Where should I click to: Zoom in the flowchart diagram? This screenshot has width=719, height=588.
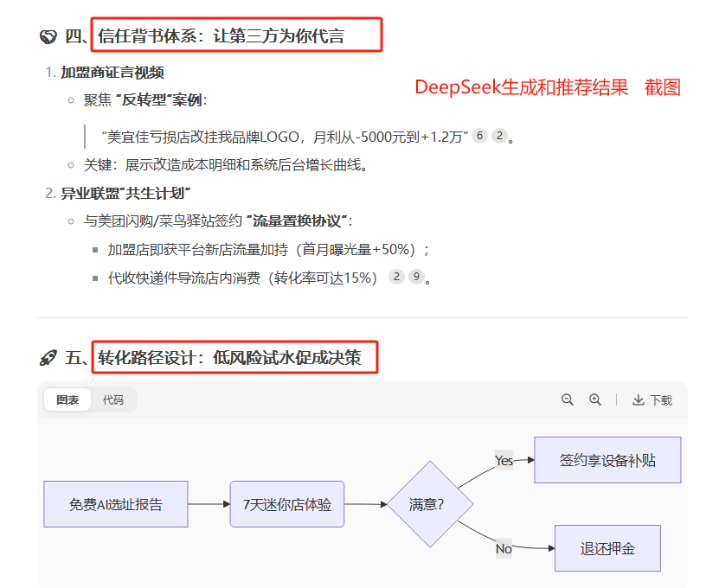pyautogui.click(x=595, y=399)
